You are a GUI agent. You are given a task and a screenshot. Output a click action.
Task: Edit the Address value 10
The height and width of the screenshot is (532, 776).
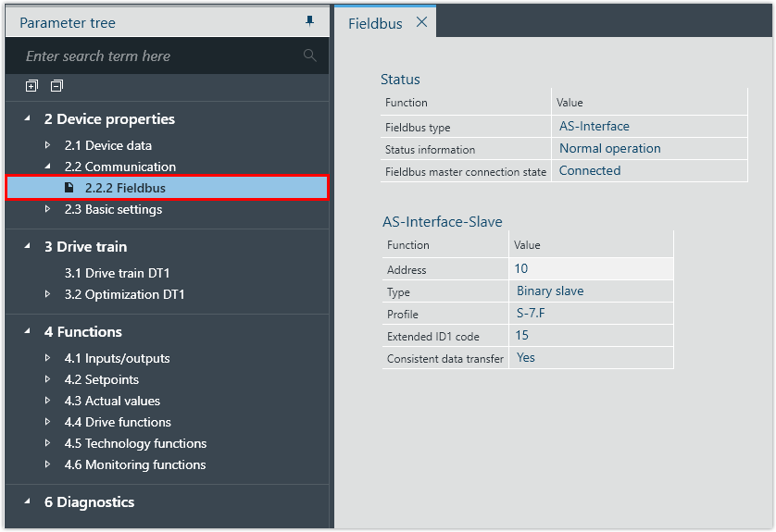tap(589, 269)
